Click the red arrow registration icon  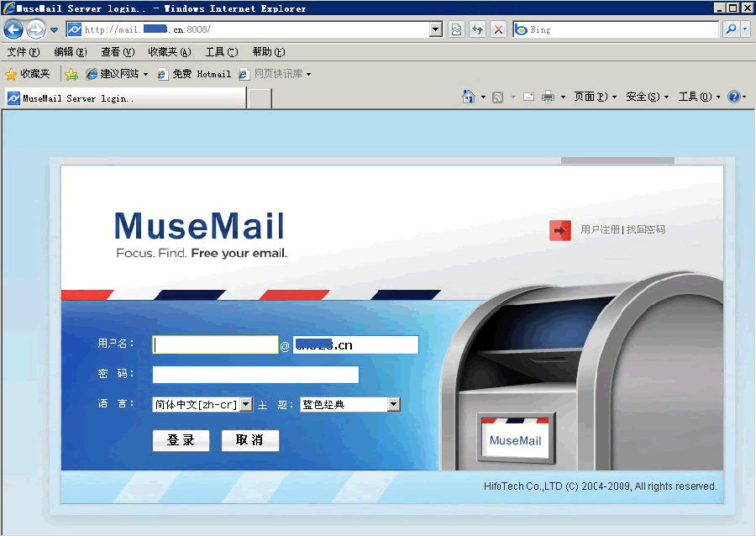559,230
